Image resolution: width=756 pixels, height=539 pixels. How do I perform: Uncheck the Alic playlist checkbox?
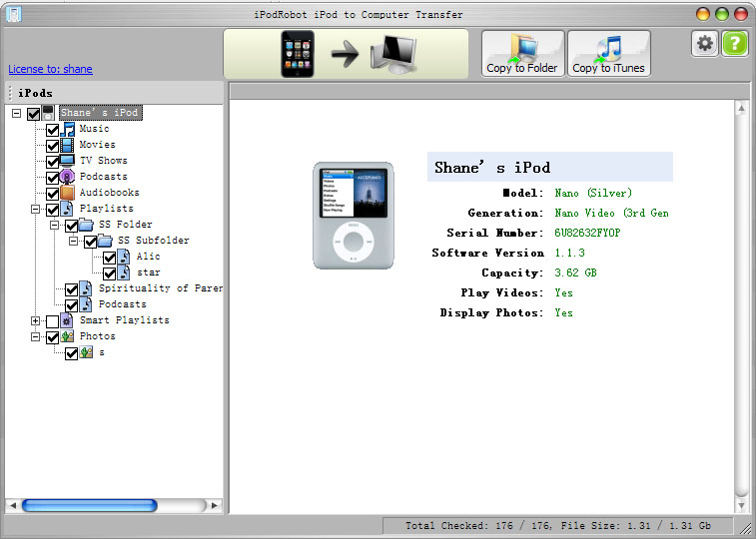(x=110, y=258)
